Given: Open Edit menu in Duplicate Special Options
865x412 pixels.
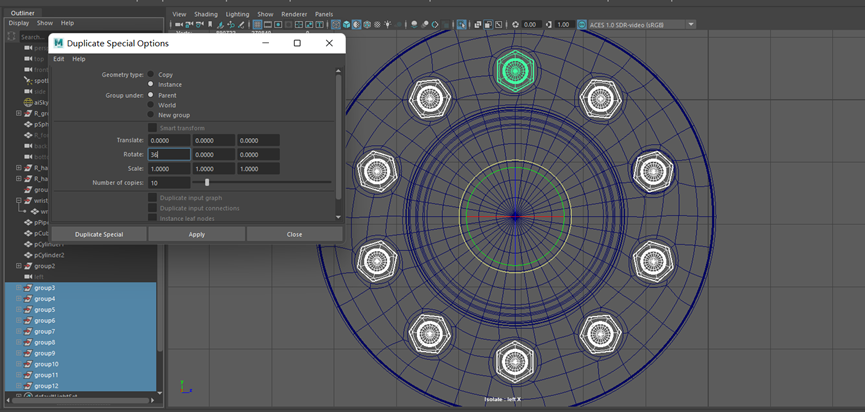Looking at the screenshot, I should point(58,59).
